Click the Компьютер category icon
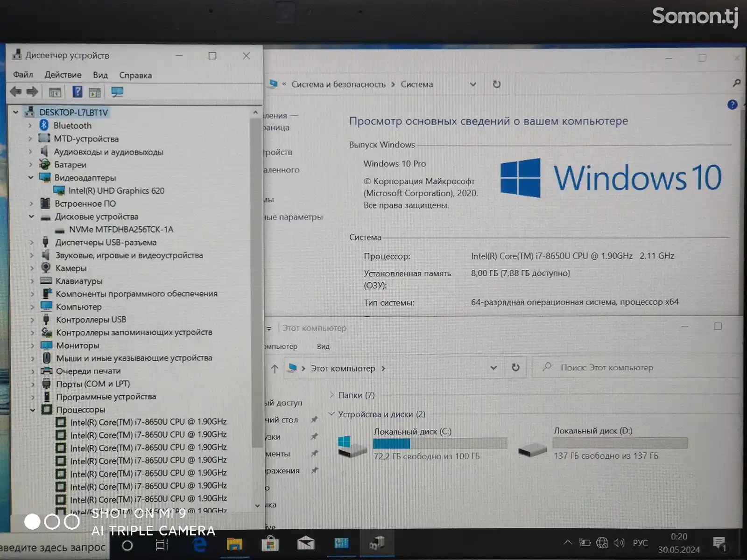This screenshot has height=560, width=747. click(x=46, y=307)
